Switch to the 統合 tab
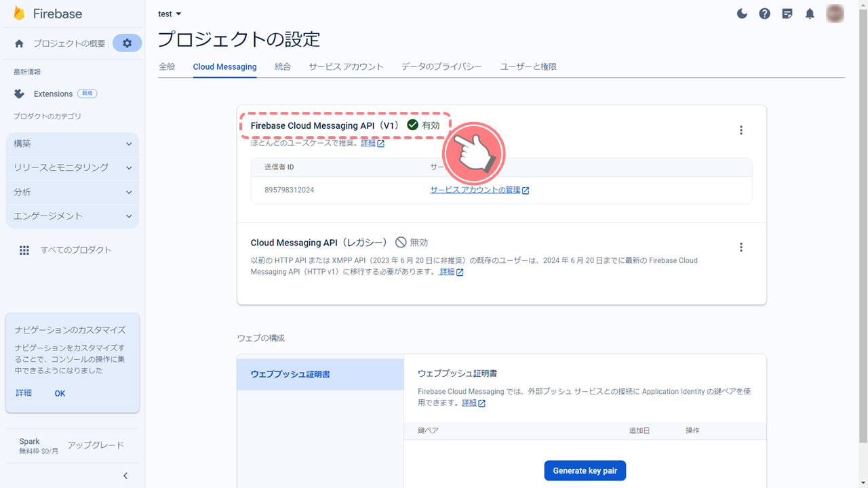 tap(283, 66)
